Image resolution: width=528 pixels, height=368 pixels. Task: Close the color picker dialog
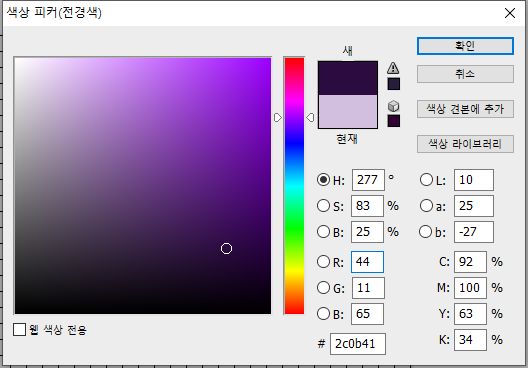510,13
